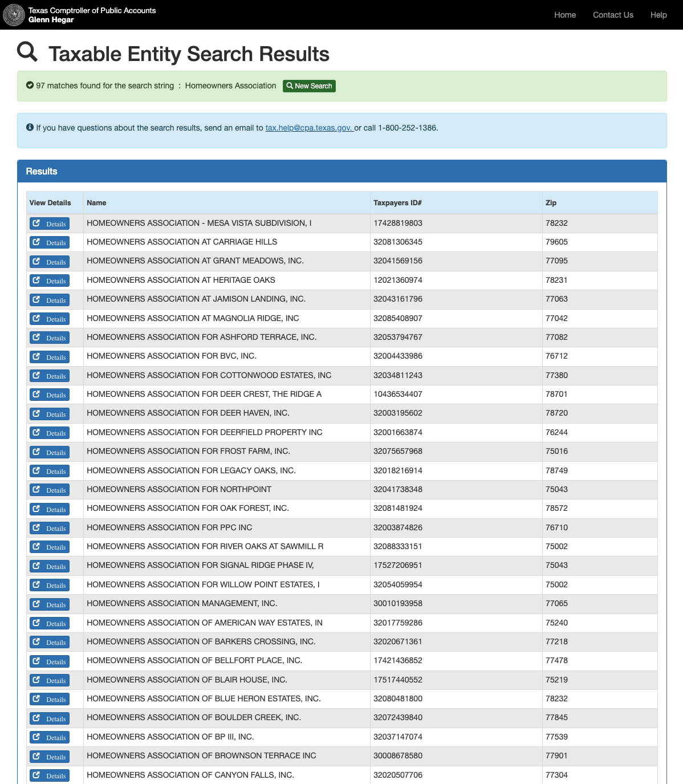The height and width of the screenshot is (784, 683).
Task: View Details for Canyon Falls, Inc.
Action: pyautogui.click(x=50, y=775)
